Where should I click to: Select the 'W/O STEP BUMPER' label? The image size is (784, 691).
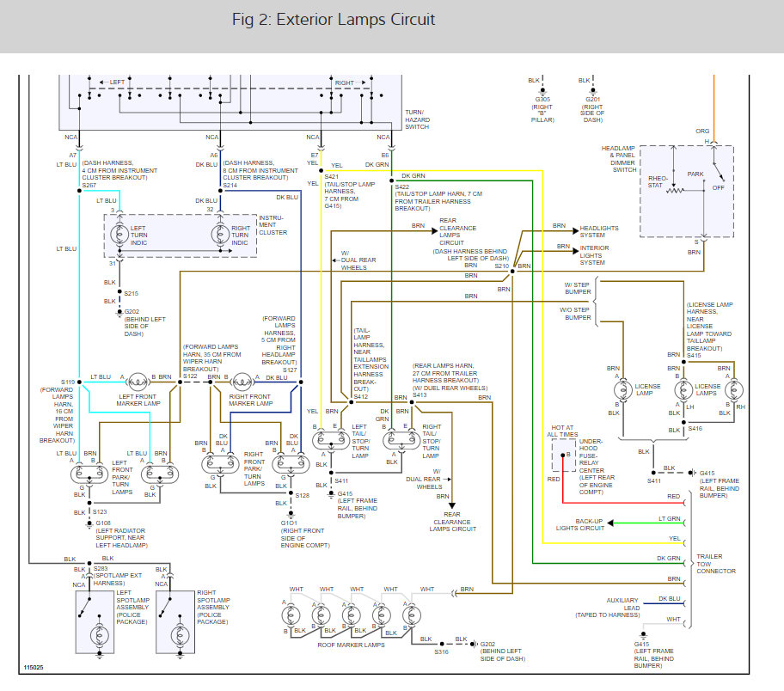575,314
